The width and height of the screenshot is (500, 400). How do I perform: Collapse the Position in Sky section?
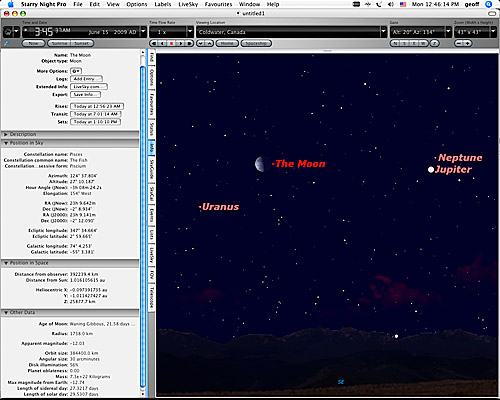[6, 143]
